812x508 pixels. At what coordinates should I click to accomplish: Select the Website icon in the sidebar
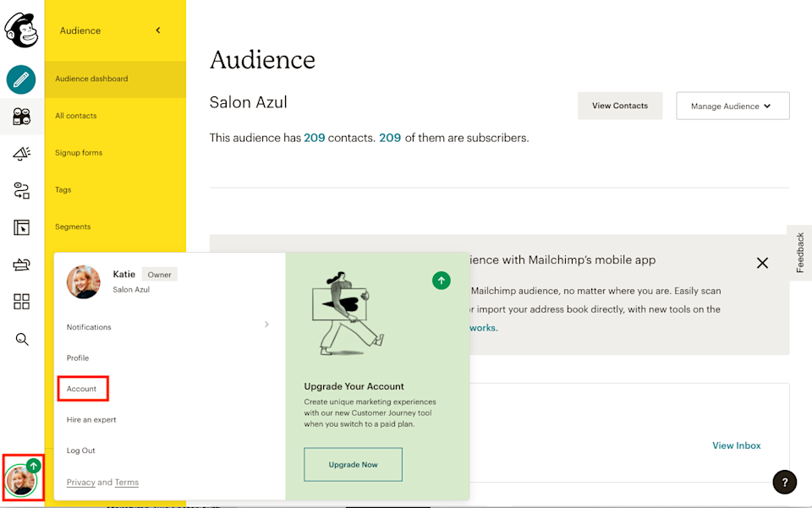[21, 227]
